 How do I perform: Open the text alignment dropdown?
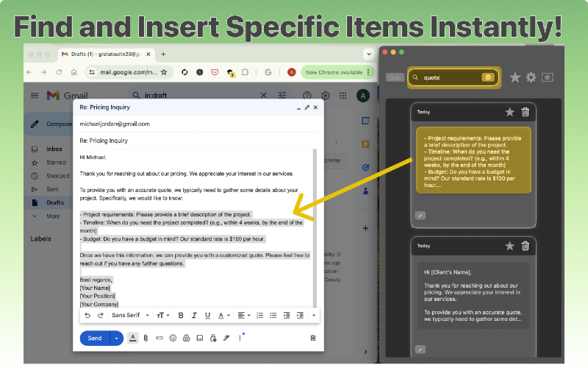[244, 316]
